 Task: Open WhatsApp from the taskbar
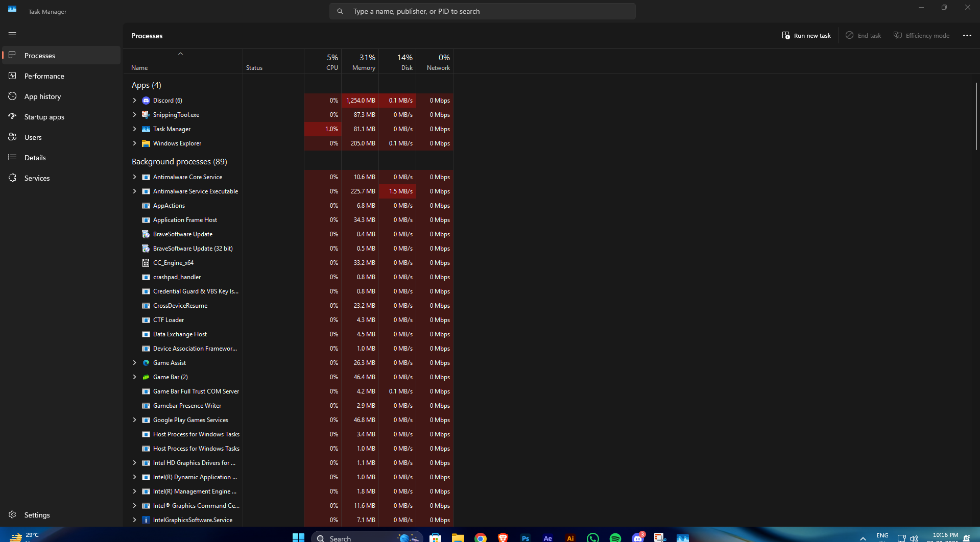(x=593, y=538)
